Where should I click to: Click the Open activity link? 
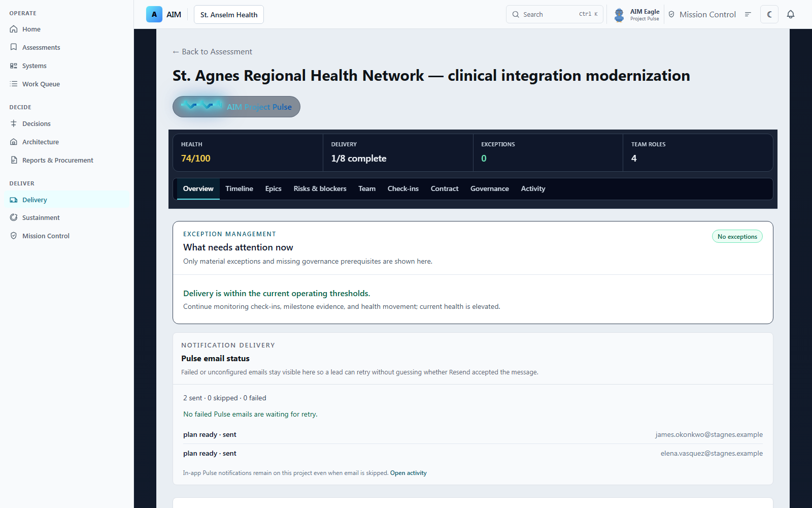(x=408, y=473)
